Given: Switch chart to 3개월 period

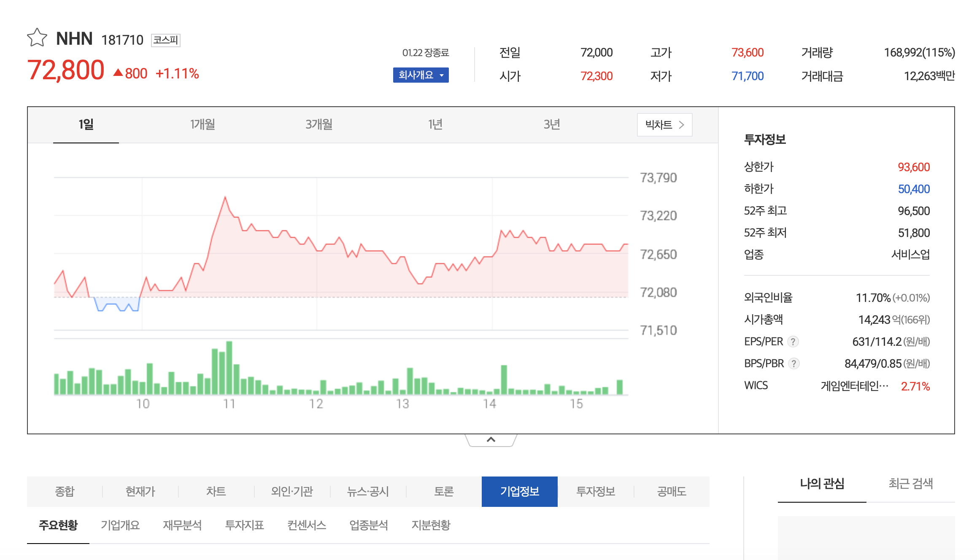Looking at the screenshot, I should (319, 124).
